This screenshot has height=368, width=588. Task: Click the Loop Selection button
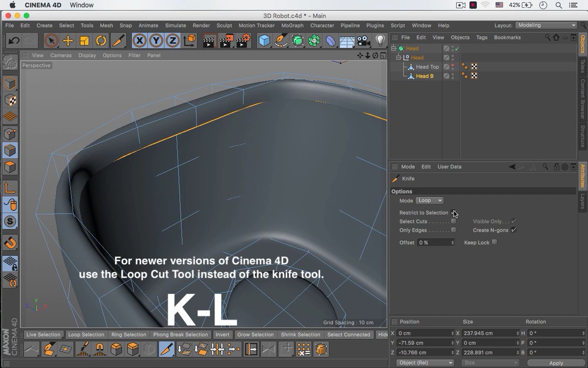(x=86, y=334)
